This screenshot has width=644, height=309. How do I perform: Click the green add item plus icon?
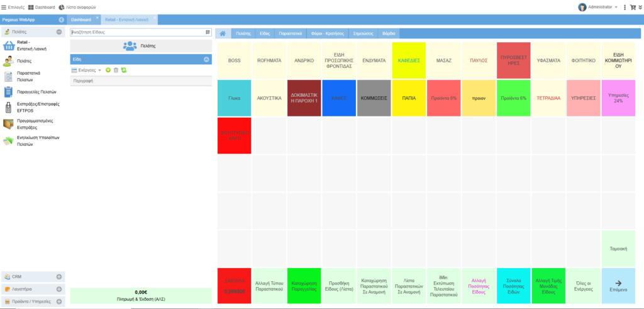[x=108, y=70]
